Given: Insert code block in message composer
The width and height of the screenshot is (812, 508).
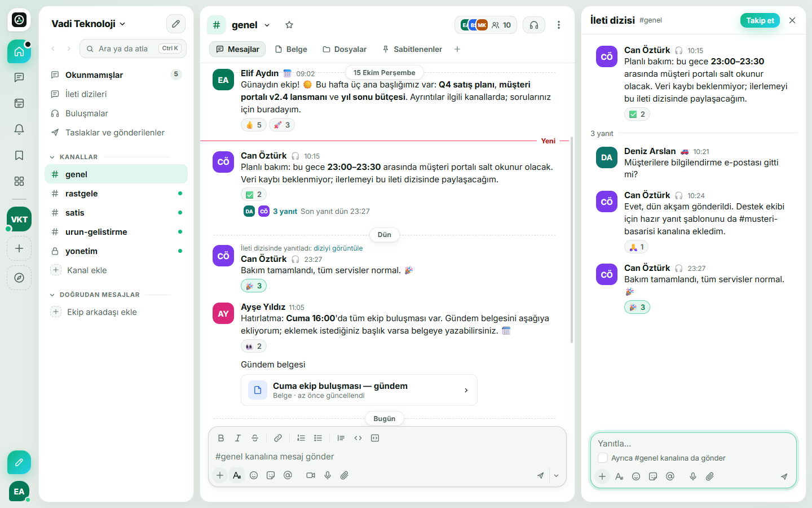Looking at the screenshot, I should 375,438.
